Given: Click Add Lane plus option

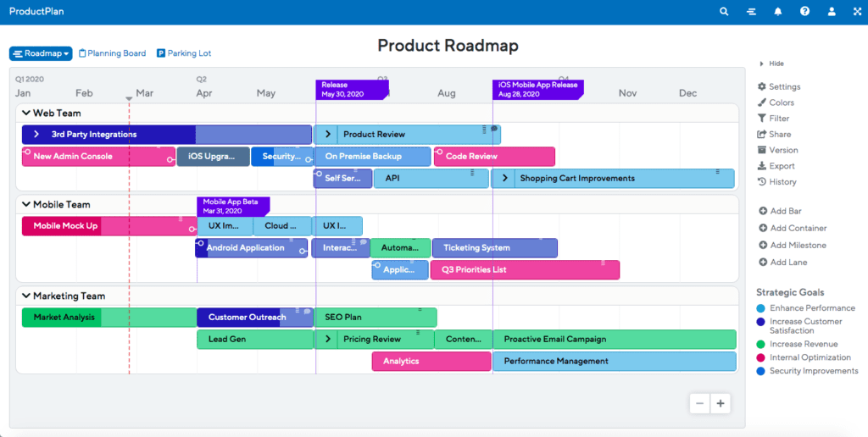Looking at the screenshot, I should pyautogui.click(x=782, y=263).
